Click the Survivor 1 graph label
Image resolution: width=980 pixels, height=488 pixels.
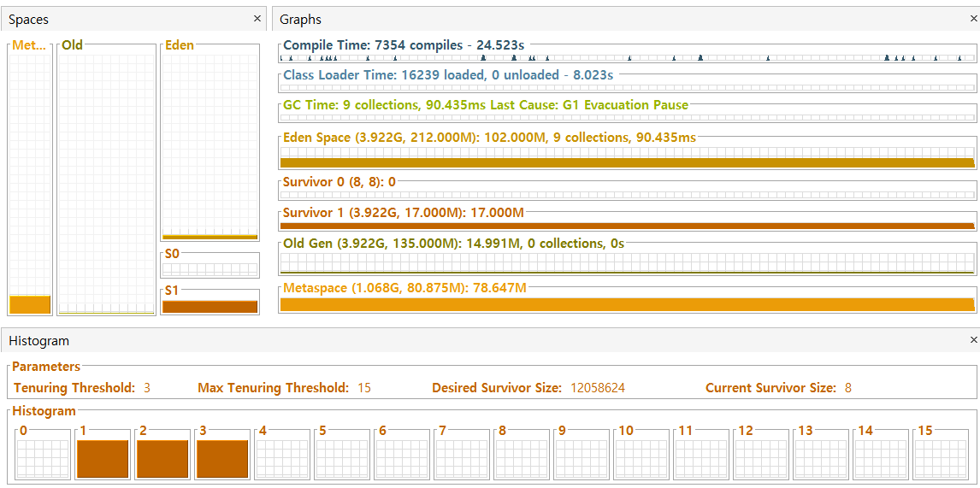(x=403, y=213)
